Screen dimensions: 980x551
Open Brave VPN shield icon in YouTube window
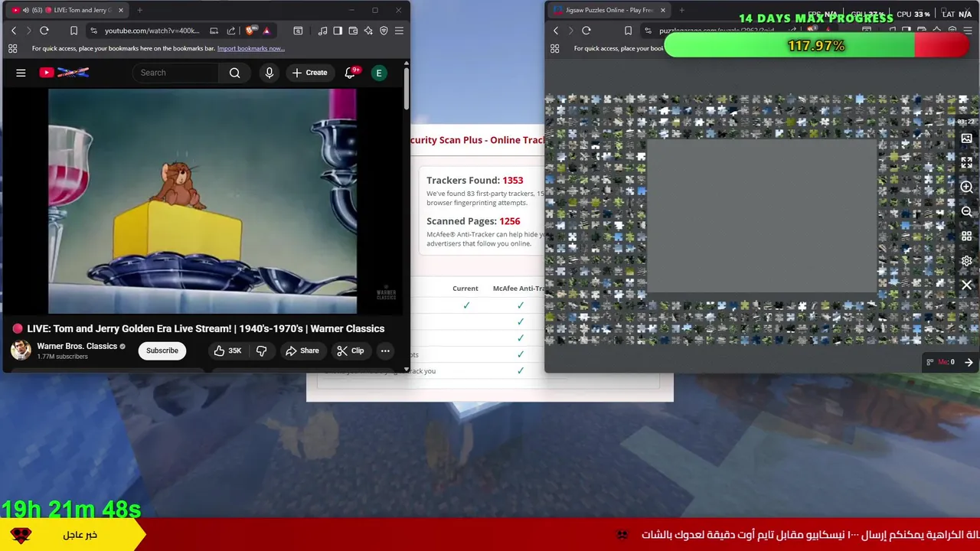(x=384, y=31)
